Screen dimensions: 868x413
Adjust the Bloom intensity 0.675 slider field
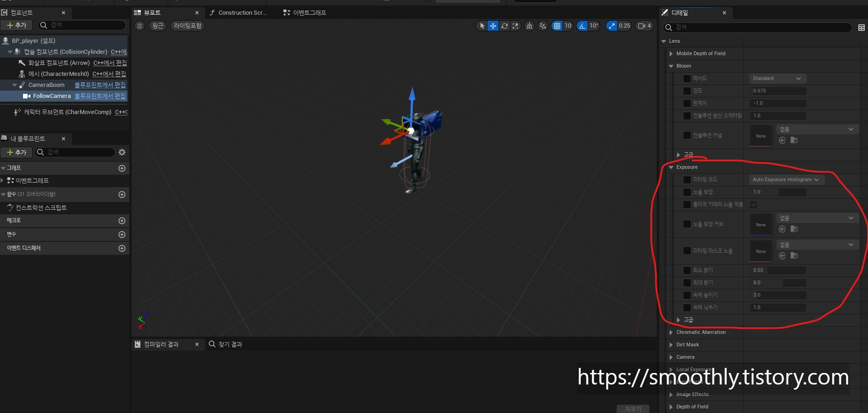tap(778, 91)
